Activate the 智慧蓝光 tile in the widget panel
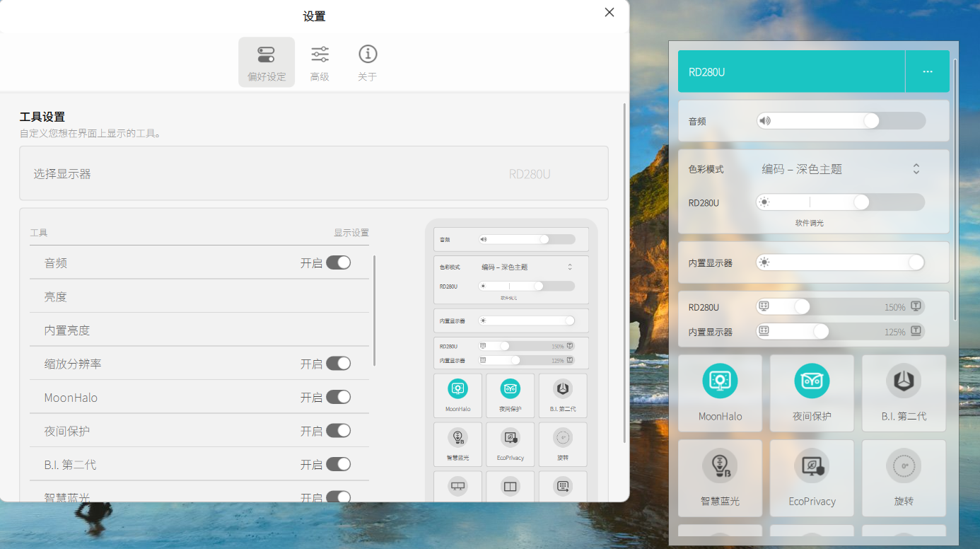 point(720,478)
